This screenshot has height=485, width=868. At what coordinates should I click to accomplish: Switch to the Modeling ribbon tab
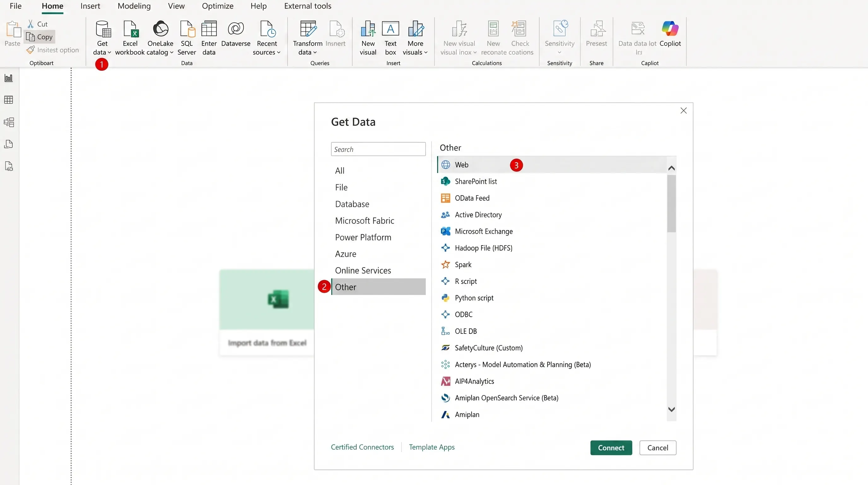(134, 6)
